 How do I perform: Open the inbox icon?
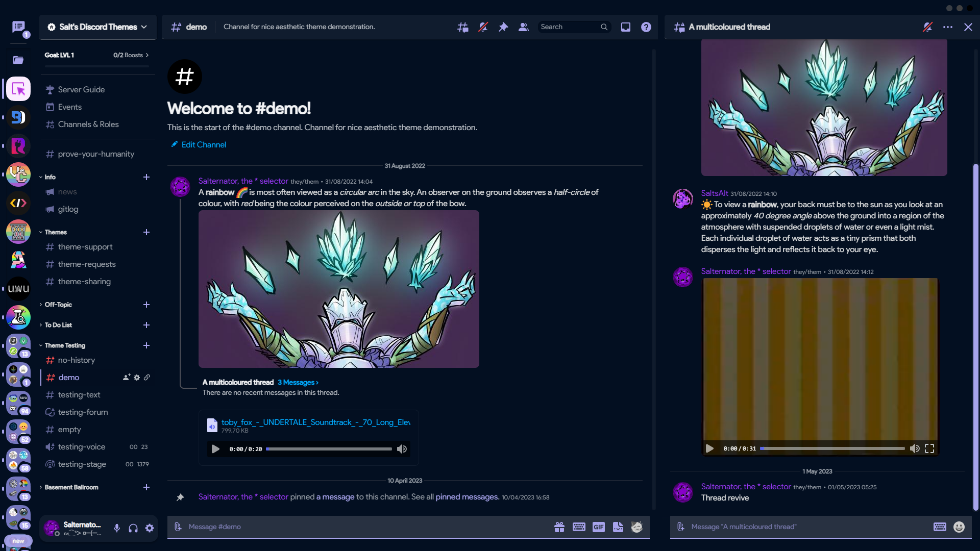(625, 27)
